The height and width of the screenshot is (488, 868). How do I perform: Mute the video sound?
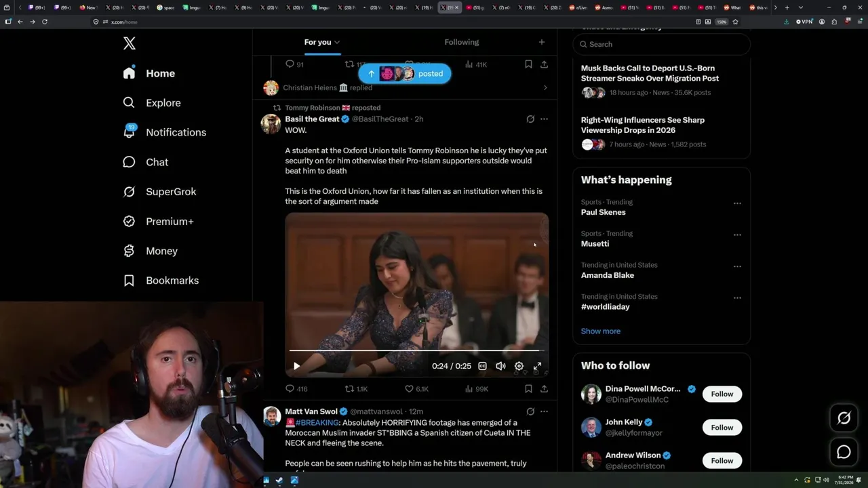[x=500, y=366]
